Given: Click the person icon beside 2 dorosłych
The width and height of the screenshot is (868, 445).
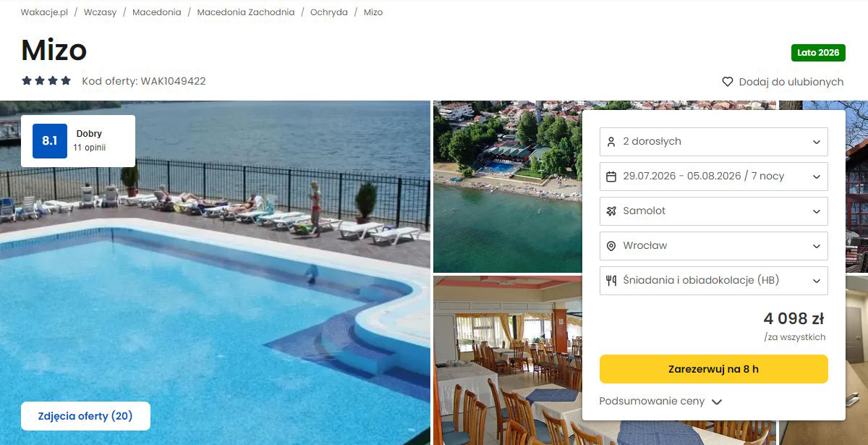Looking at the screenshot, I should tap(611, 142).
